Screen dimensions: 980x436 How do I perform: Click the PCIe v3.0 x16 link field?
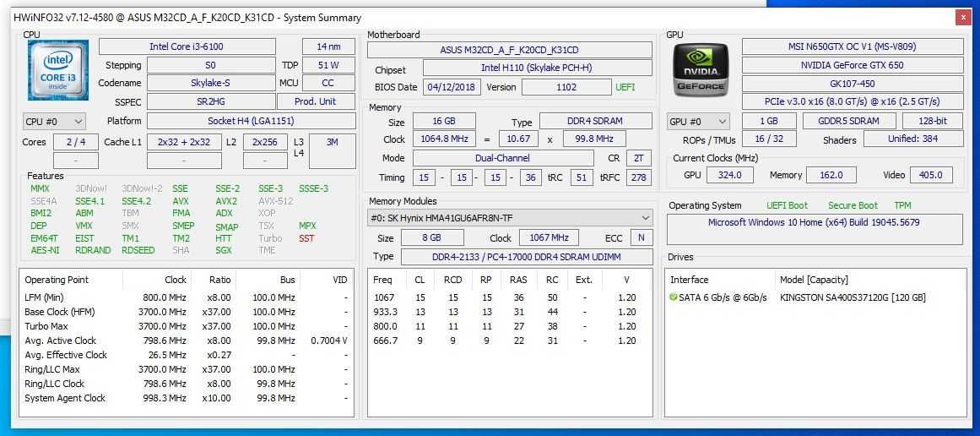pos(853,101)
